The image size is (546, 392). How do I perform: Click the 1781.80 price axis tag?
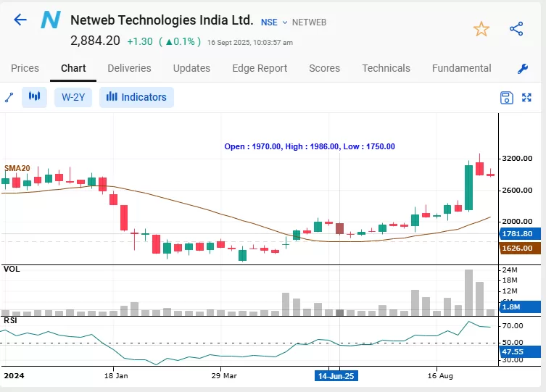point(520,234)
